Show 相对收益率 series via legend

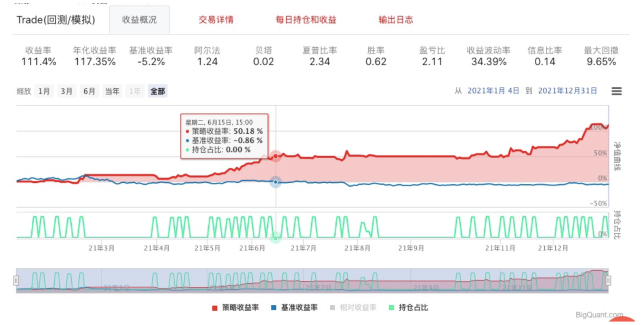[353, 308]
